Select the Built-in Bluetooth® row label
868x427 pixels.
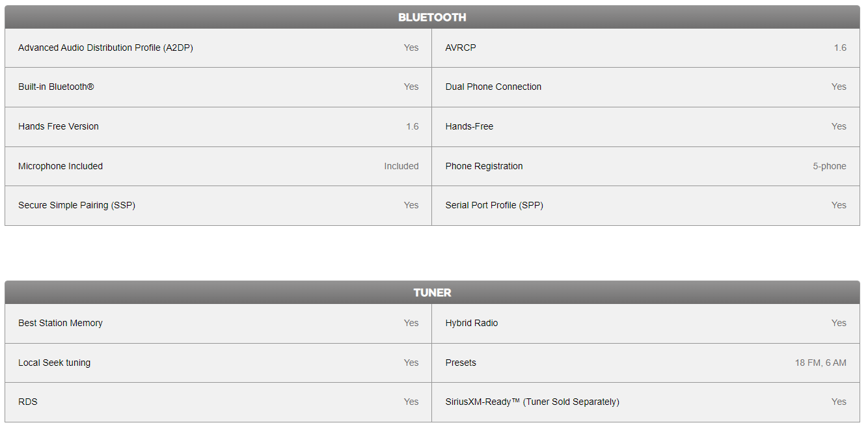pyautogui.click(x=56, y=87)
